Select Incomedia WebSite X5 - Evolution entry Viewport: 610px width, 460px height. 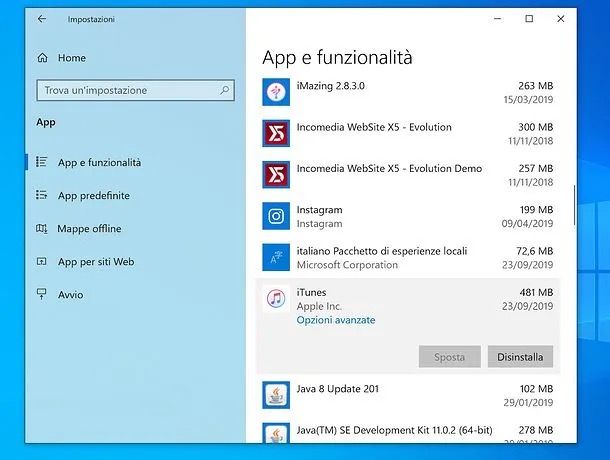pyautogui.click(x=374, y=127)
